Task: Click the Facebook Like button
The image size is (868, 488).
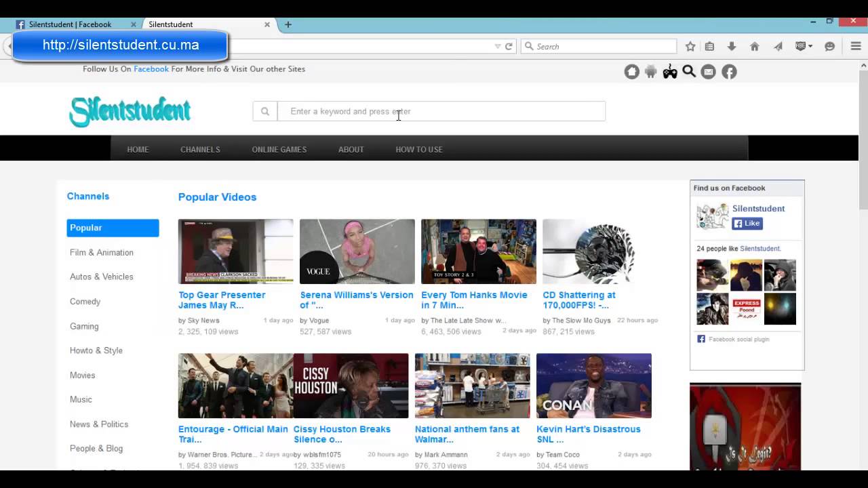Action: point(747,223)
